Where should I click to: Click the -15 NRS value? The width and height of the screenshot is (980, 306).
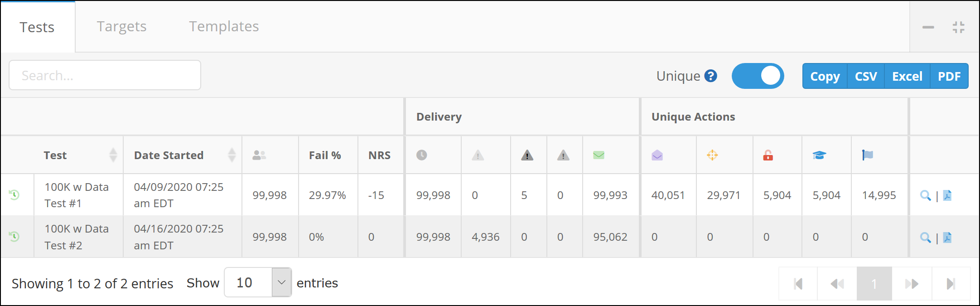(x=376, y=195)
